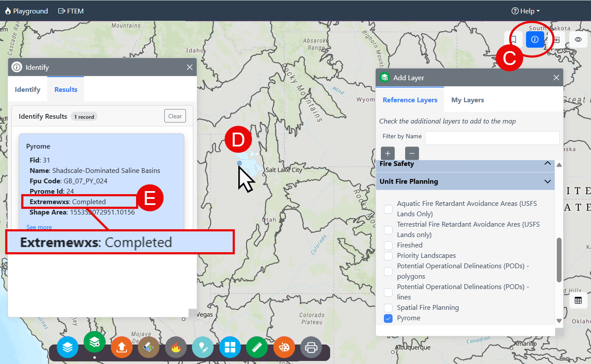Screen dimensions: 591x364
Task: Open the four-square grid tool icon
Action: [230, 348]
